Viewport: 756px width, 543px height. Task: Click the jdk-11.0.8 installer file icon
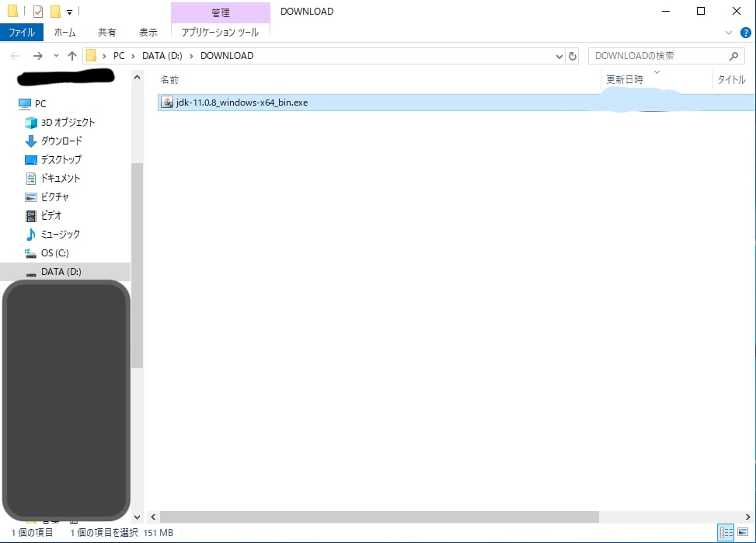tap(166, 103)
